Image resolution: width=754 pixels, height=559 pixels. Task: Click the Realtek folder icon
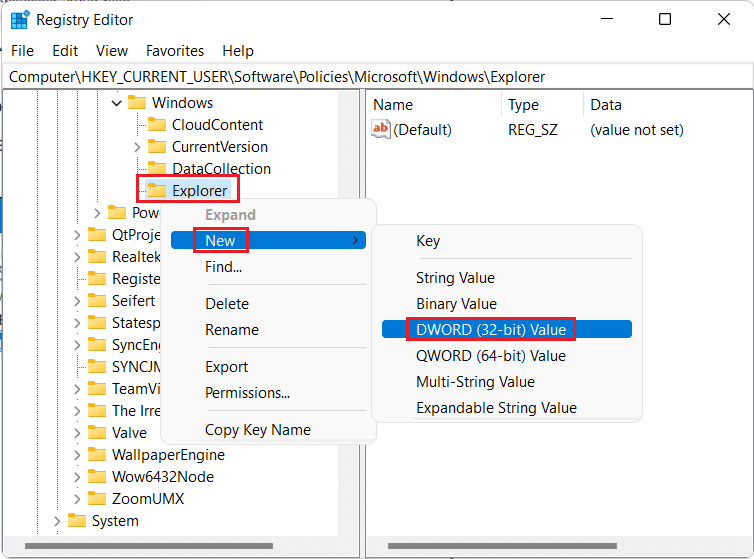(x=97, y=256)
